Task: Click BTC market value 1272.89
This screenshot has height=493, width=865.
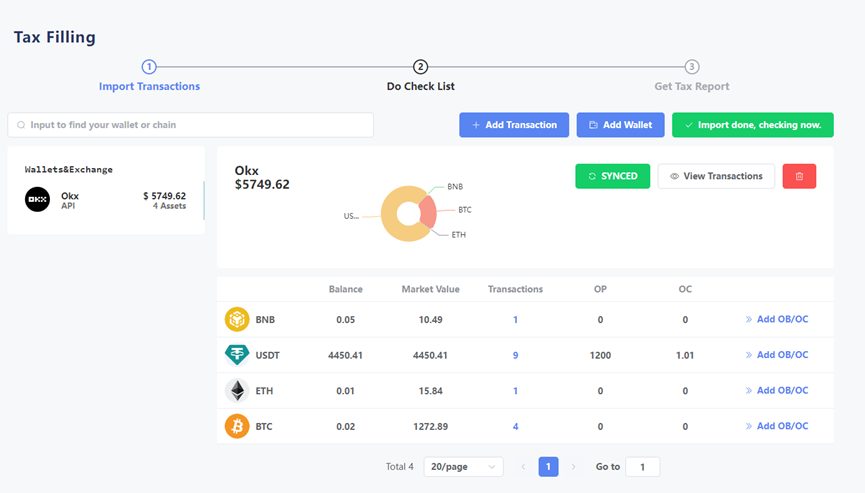Action: 430,426
